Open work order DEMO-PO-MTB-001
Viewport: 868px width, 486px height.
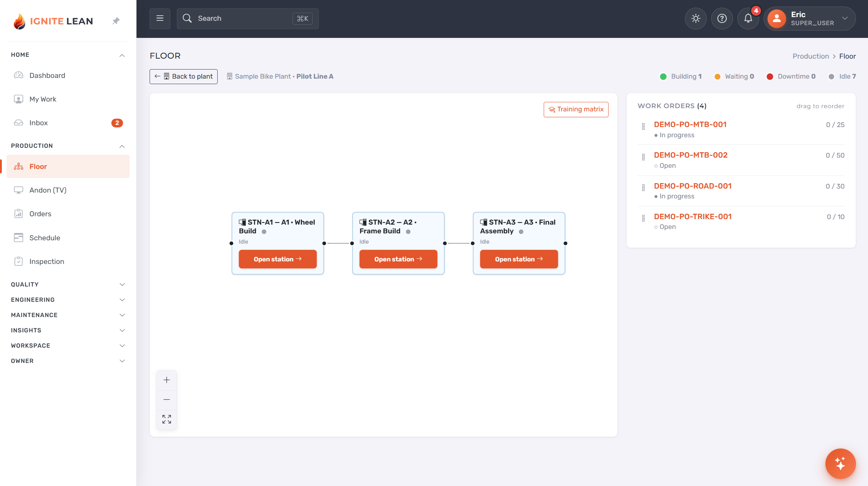pyautogui.click(x=690, y=125)
